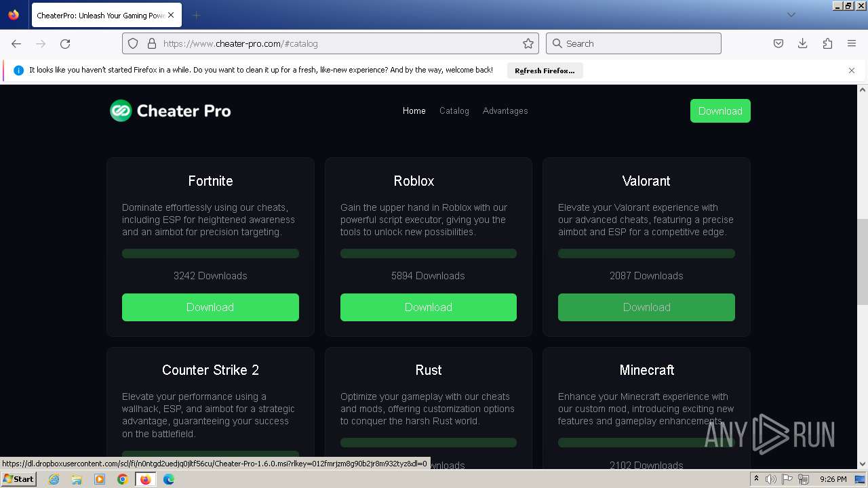The height and width of the screenshot is (488, 868).
Task: Click the Cheater Pro logo
Action: tap(170, 110)
